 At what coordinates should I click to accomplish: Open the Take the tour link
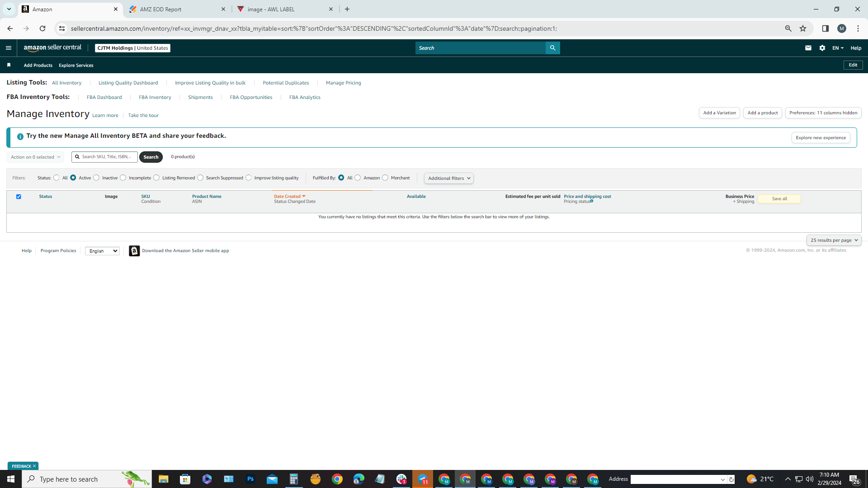tap(143, 116)
